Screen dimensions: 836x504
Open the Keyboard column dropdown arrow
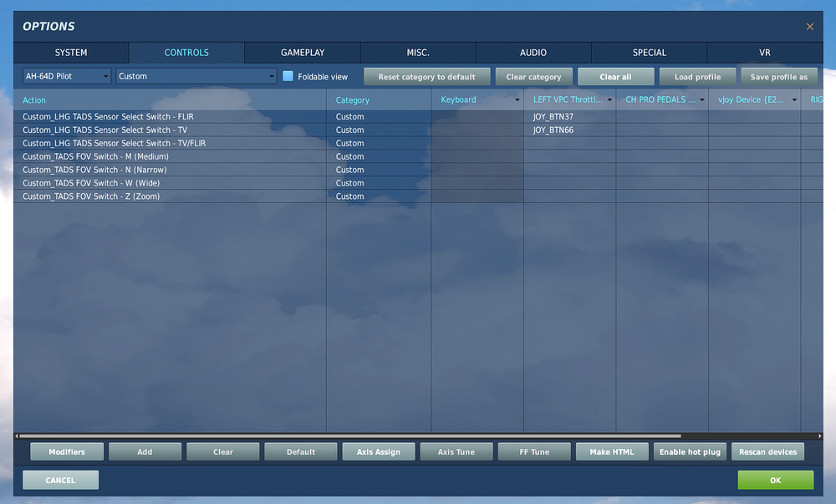517,100
